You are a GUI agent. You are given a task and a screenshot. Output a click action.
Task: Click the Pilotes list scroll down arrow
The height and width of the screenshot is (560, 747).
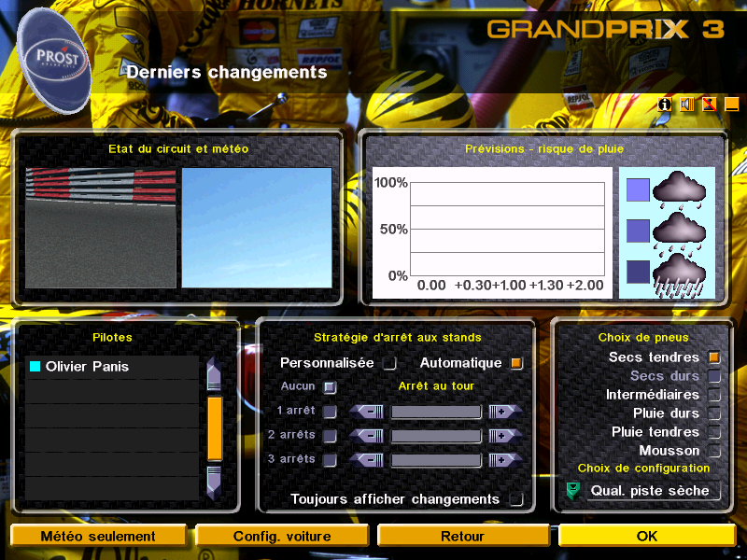214,483
